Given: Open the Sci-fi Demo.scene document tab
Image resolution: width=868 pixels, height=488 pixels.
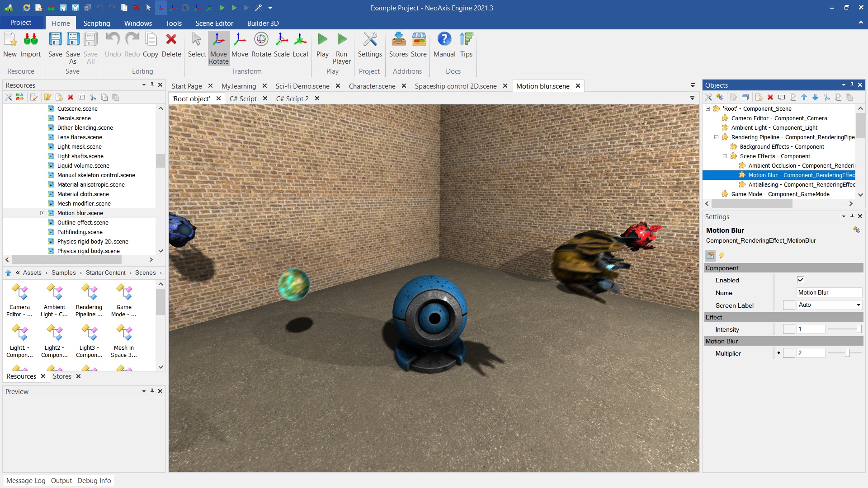Looking at the screenshot, I should (x=302, y=86).
